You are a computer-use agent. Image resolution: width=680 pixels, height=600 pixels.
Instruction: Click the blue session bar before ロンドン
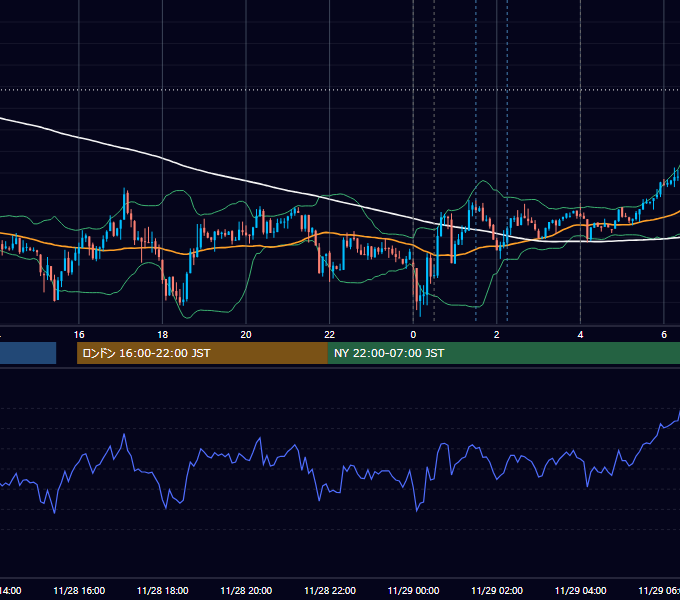[x=28, y=353]
